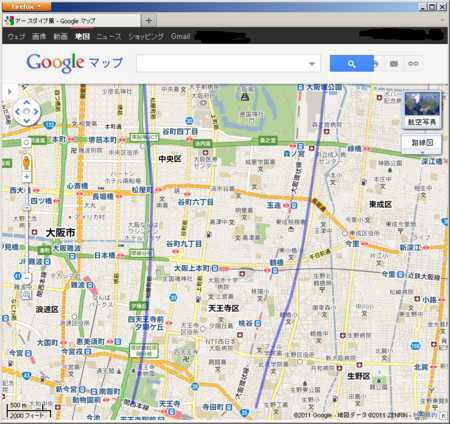450x424 pixels.
Task: Click the 心斎橋 station label
Action: click(x=78, y=186)
